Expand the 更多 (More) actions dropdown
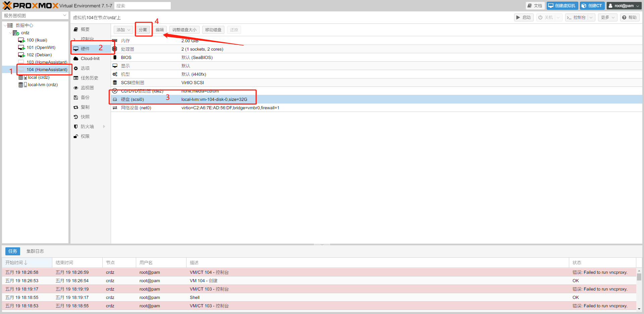Viewport: 644px width, 314px height. (607, 17)
